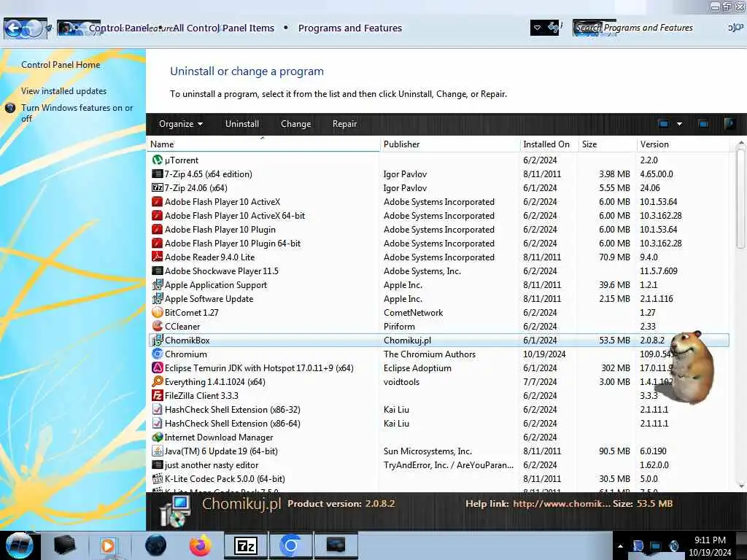Click the Sun Microsystems, Inc. publisher cell

(x=427, y=451)
